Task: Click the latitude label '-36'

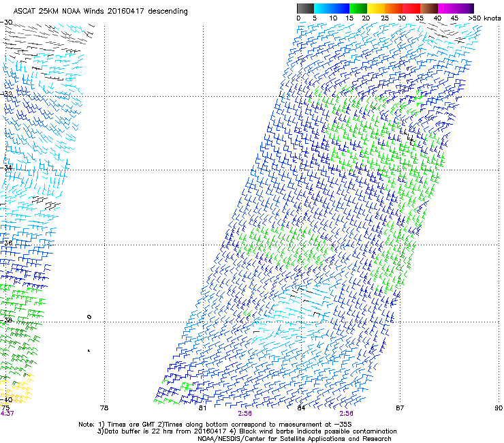Action: click(x=6, y=243)
